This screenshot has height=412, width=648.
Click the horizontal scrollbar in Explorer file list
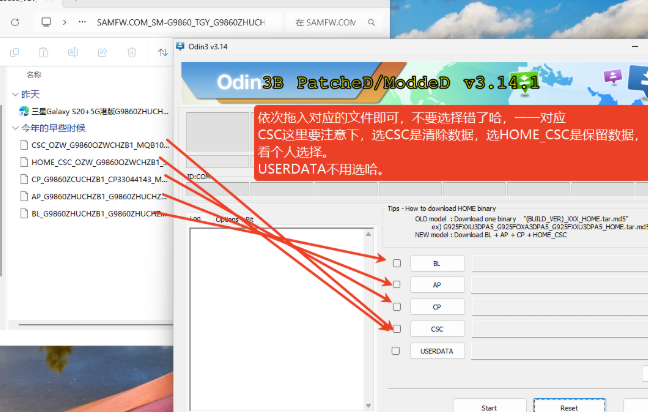click(x=96, y=325)
